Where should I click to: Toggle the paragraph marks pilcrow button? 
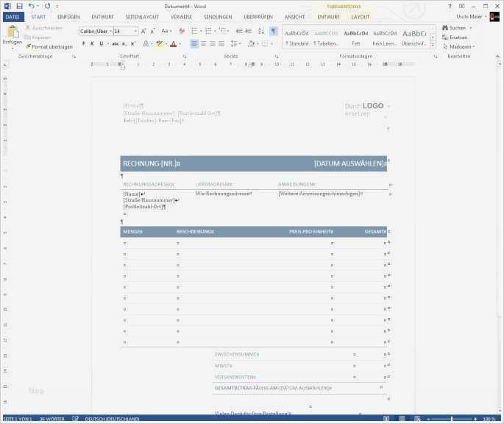[x=273, y=31]
